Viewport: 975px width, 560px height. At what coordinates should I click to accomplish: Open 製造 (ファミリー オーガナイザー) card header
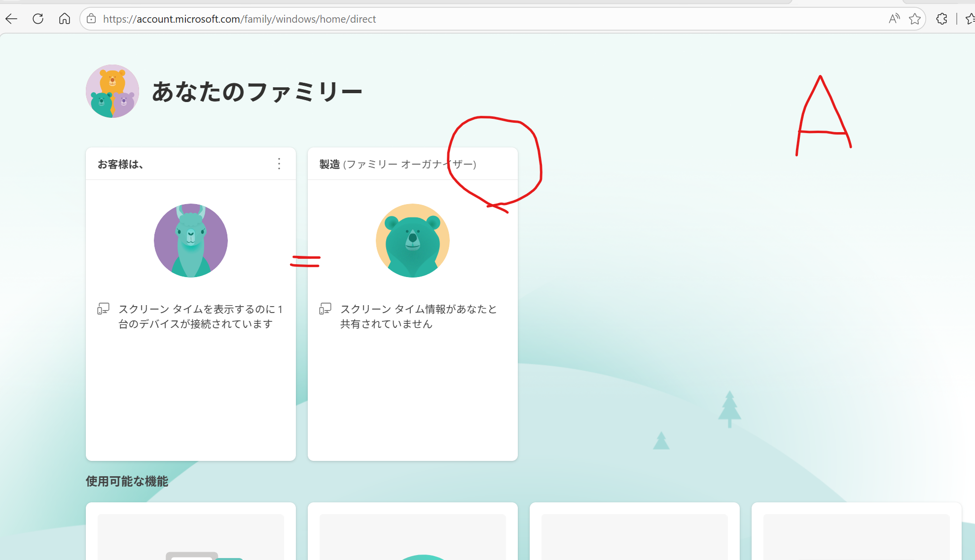tap(413, 164)
